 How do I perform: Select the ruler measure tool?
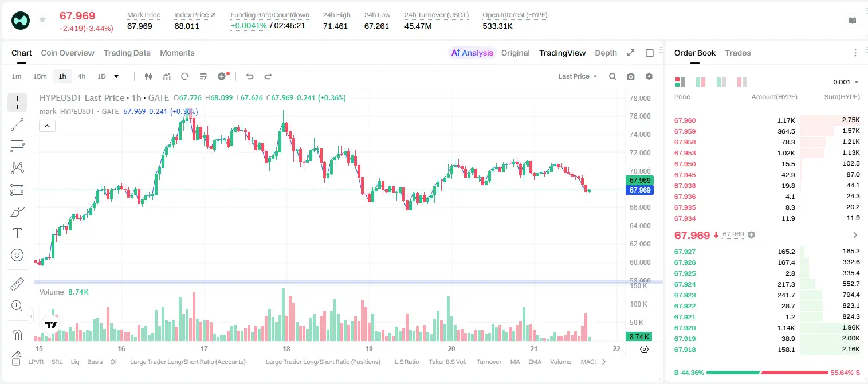(17, 284)
